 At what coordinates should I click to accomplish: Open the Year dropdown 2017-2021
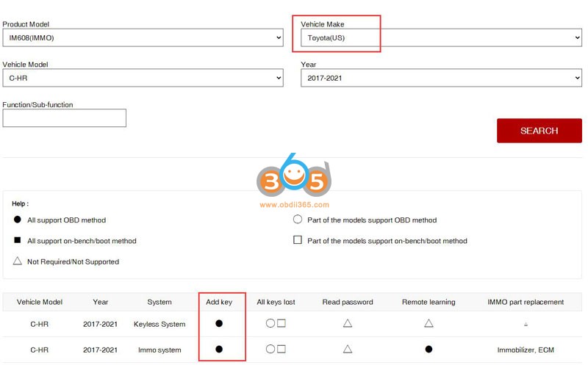(x=442, y=78)
